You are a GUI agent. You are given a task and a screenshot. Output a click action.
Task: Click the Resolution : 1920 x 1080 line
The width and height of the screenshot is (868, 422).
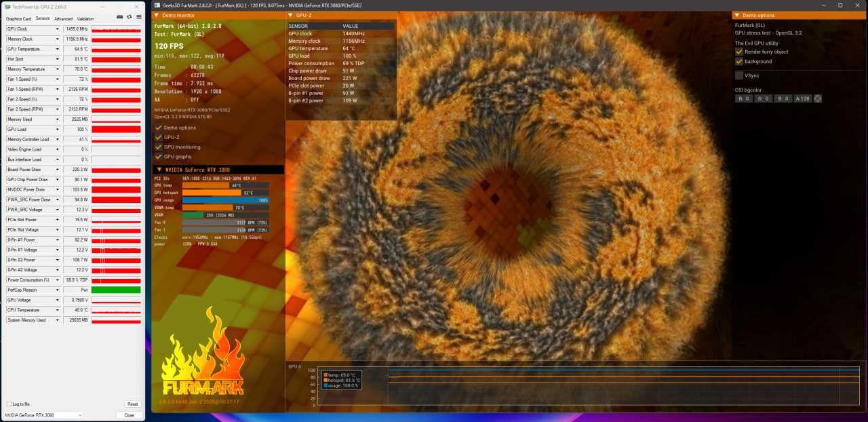(x=188, y=91)
